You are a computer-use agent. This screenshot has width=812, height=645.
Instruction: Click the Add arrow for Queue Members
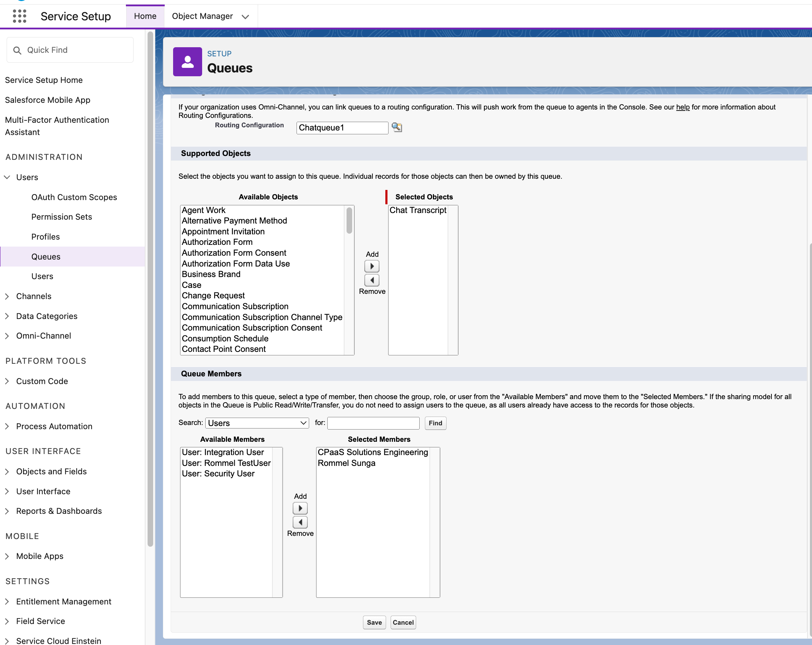300,508
